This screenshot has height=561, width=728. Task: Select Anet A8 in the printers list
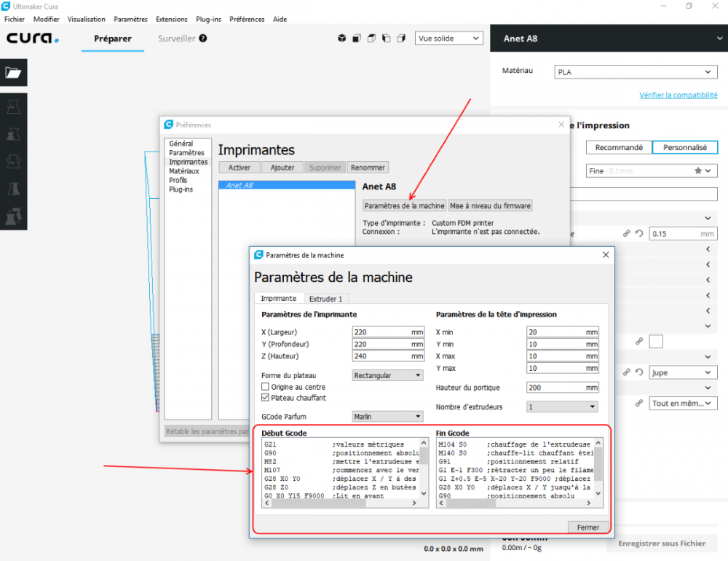(287, 185)
